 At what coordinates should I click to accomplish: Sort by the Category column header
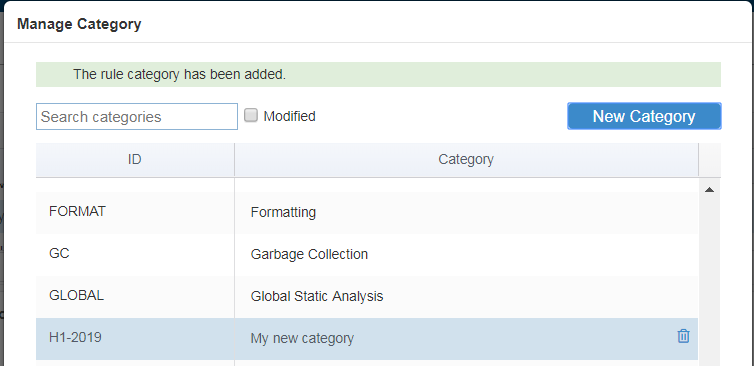tap(466, 159)
